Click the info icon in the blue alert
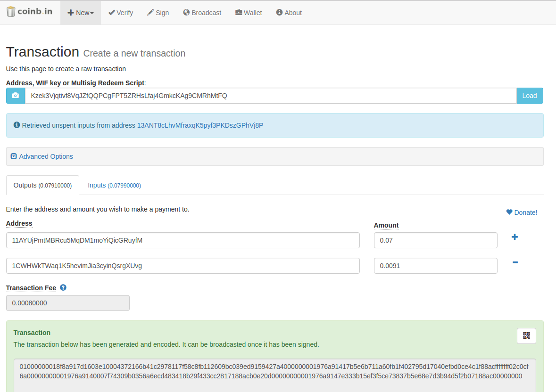The height and width of the screenshot is (392, 556). pyautogui.click(x=17, y=125)
